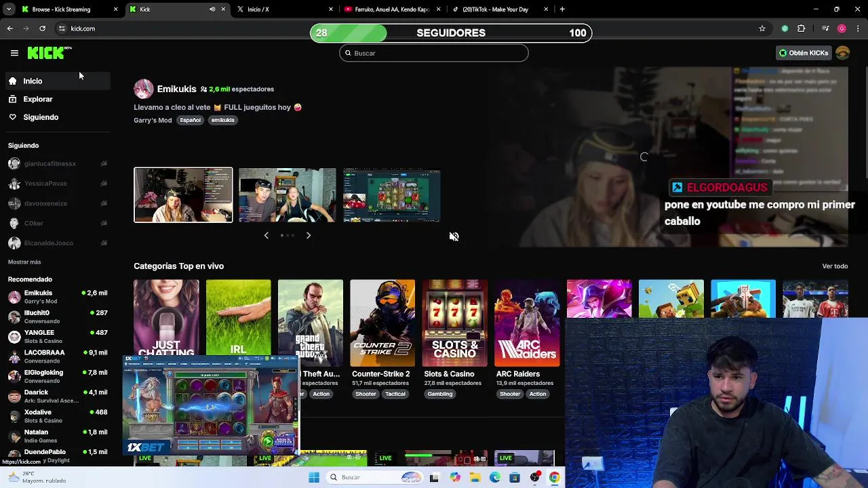Open recommended channel ElGlogloking
The width and height of the screenshot is (868, 488).
(58, 376)
